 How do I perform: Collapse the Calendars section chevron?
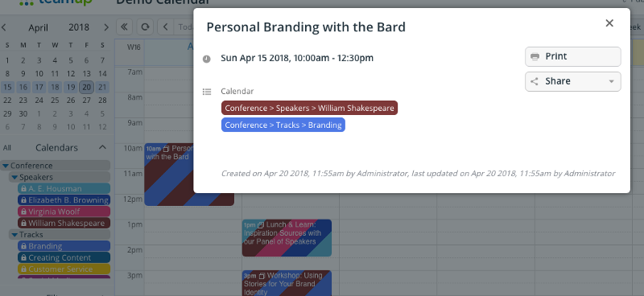pos(103,147)
